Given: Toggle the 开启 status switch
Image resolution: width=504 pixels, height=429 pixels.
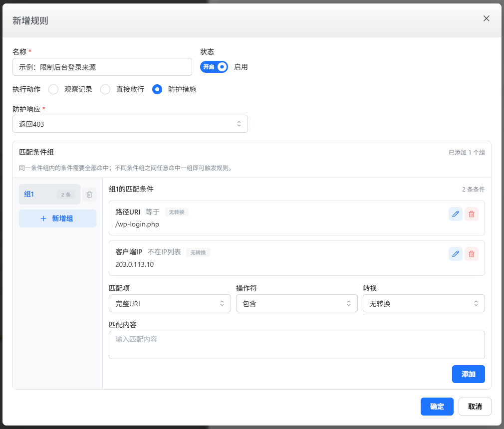Looking at the screenshot, I should pos(214,67).
